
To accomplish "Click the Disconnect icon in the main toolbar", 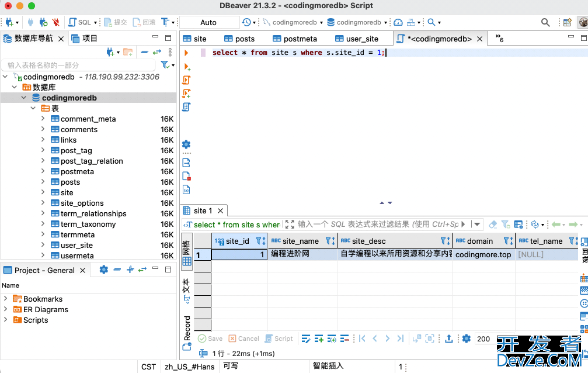I will point(56,22).
